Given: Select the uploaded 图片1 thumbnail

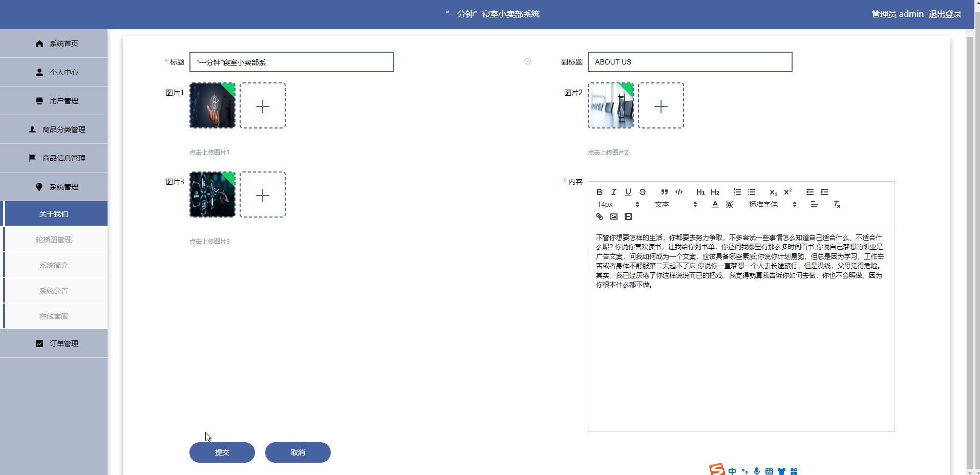Looking at the screenshot, I should click(x=212, y=105).
